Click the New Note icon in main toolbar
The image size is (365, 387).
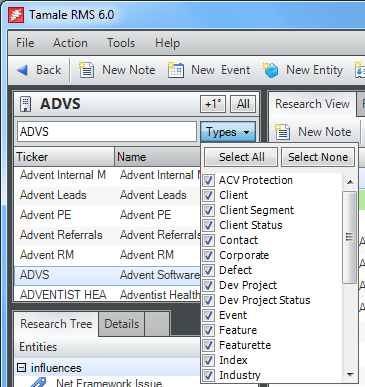click(86, 70)
